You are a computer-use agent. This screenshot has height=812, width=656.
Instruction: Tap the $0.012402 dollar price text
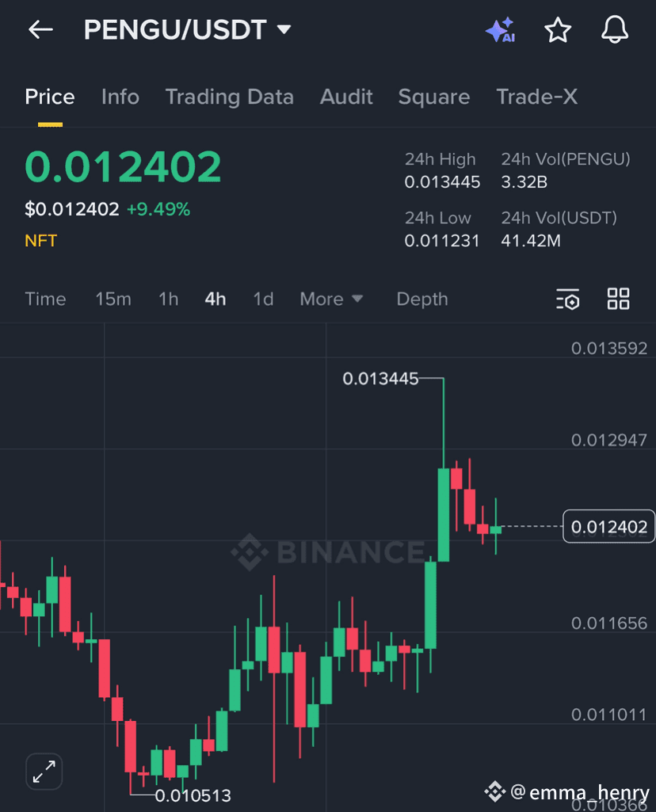(x=72, y=209)
